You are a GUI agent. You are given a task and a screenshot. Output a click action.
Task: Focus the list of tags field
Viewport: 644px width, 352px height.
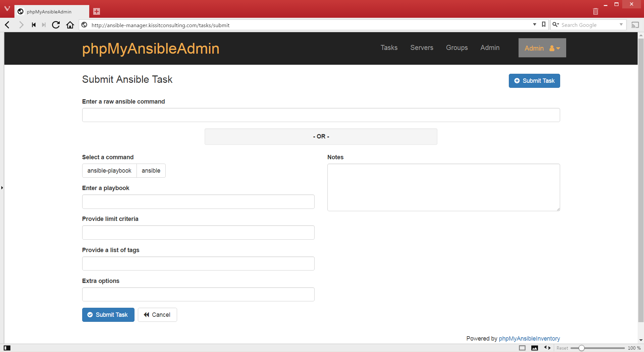[x=198, y=263]
